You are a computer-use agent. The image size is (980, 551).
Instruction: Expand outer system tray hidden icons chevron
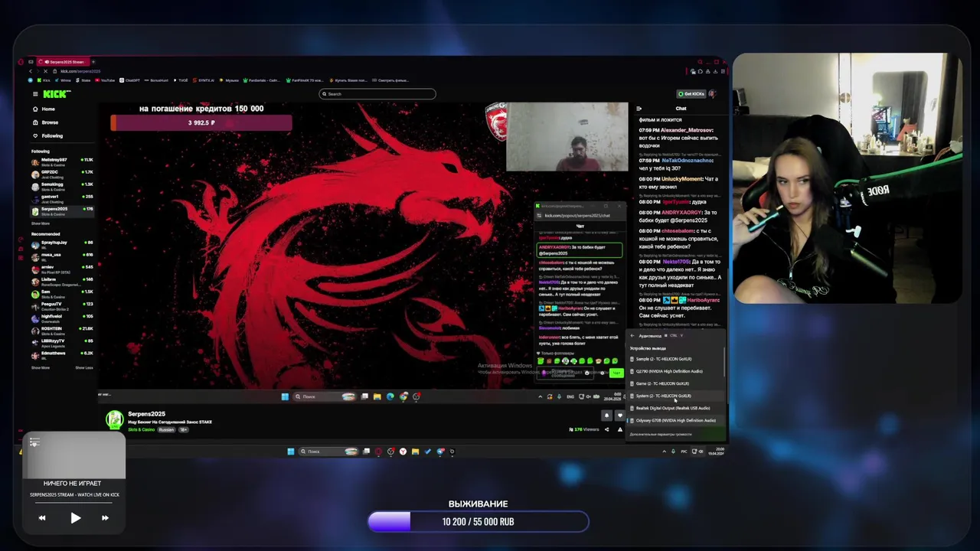point(664,452)
